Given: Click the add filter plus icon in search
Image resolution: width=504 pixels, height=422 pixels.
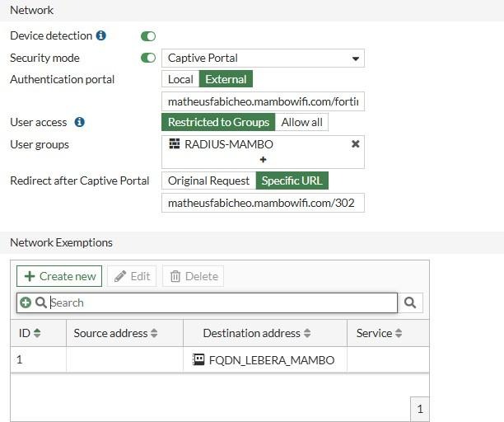Looking at the screenshot, I should tap(26, 302).
